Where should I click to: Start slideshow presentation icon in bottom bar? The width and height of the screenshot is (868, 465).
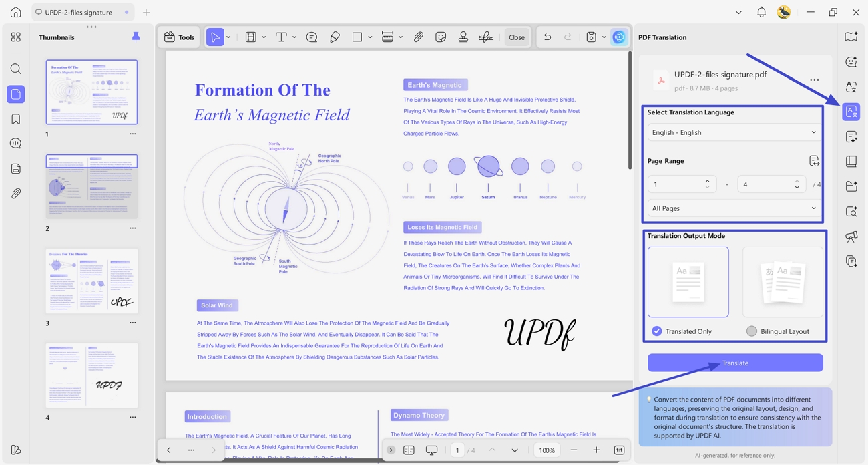(432, 450)
